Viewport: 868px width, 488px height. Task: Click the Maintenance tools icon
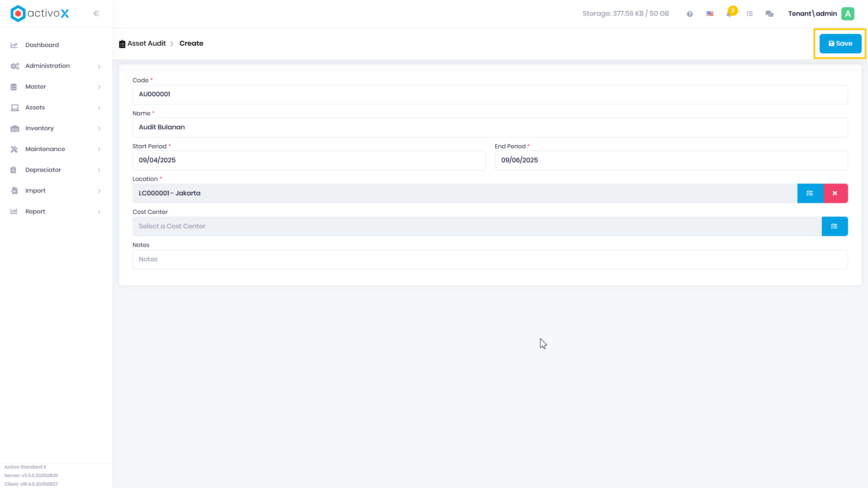pos(14,149)
